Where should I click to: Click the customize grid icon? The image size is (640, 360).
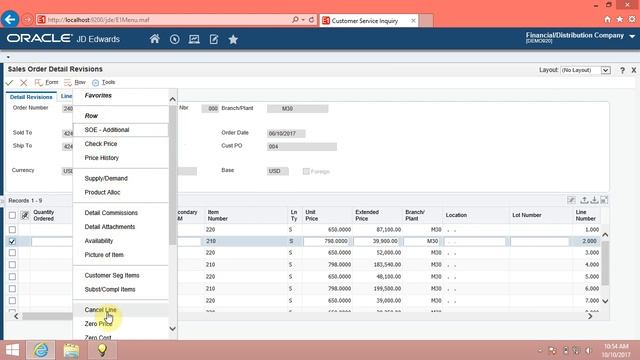[571, 200]
